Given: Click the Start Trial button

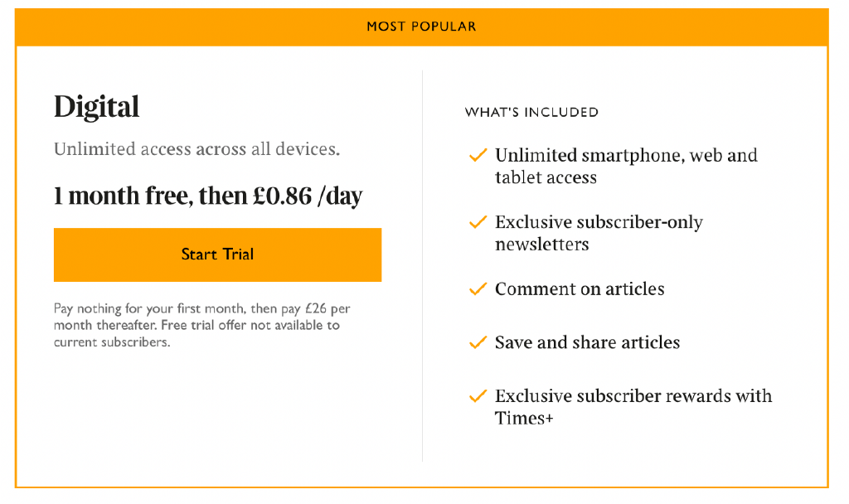Looking at the screenshot, I should point(217,254).
